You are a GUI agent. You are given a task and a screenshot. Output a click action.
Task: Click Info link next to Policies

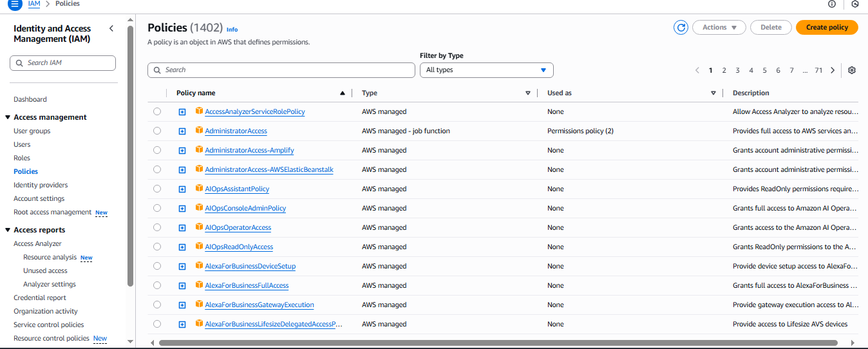pyautogui.click(x=232, y=30)
